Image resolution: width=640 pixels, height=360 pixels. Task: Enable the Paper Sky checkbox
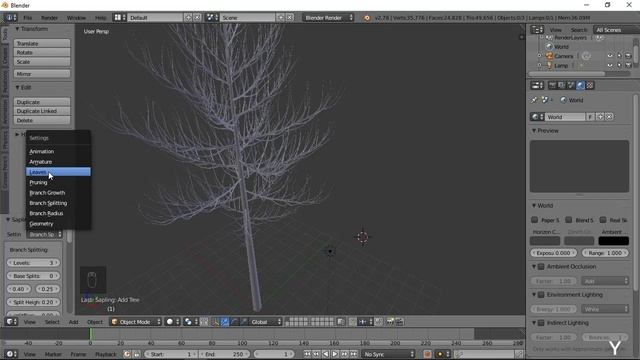(x=535, y=220)
